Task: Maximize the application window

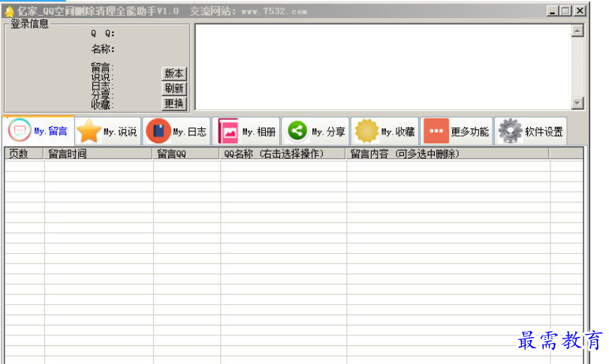Action: coord(565,11)
